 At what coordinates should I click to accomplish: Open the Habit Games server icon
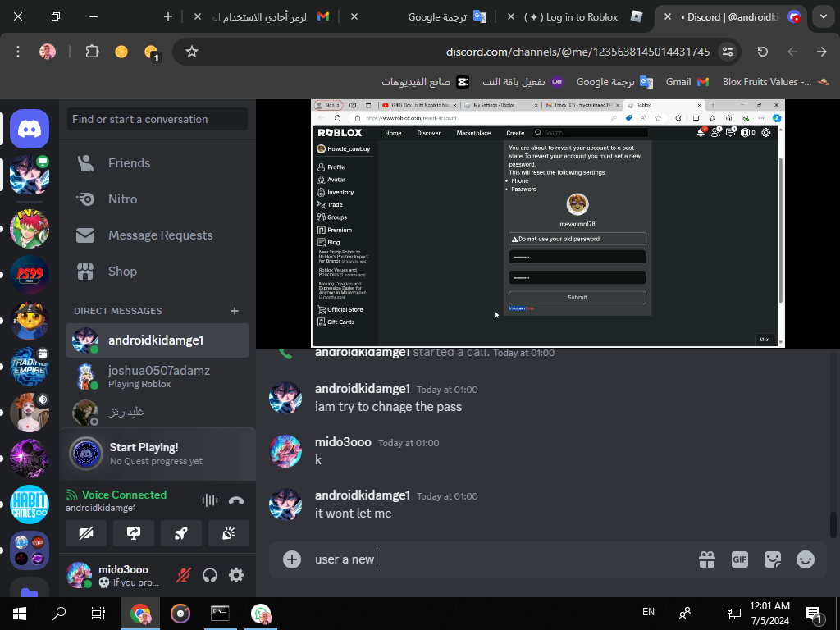coord(30,504)
